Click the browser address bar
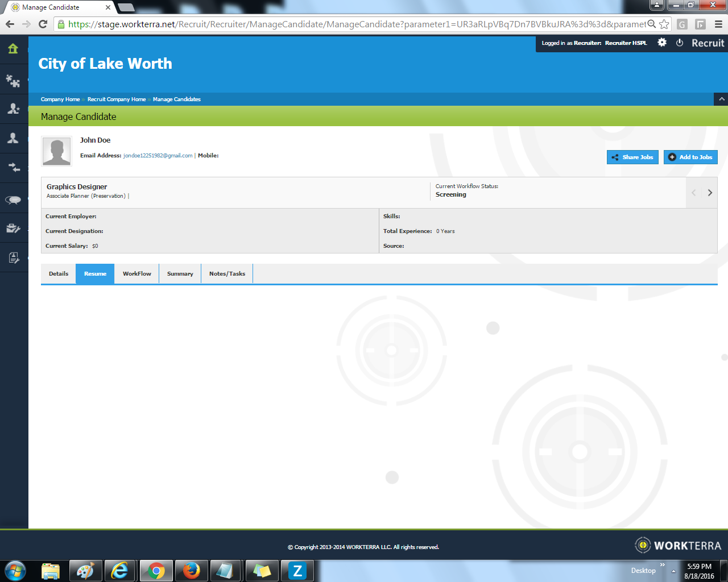The image size is (728, 582). point(341,26)
